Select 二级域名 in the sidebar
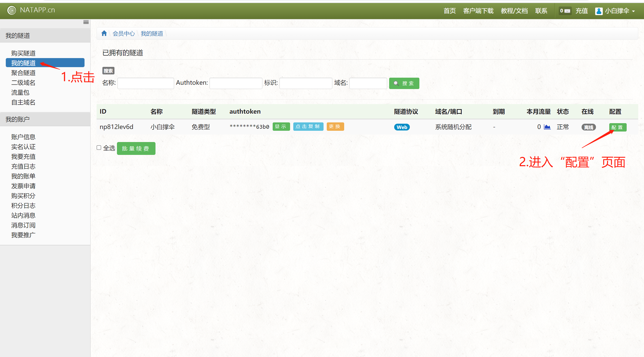Screen dimensions: 644x357 (23, 83)
